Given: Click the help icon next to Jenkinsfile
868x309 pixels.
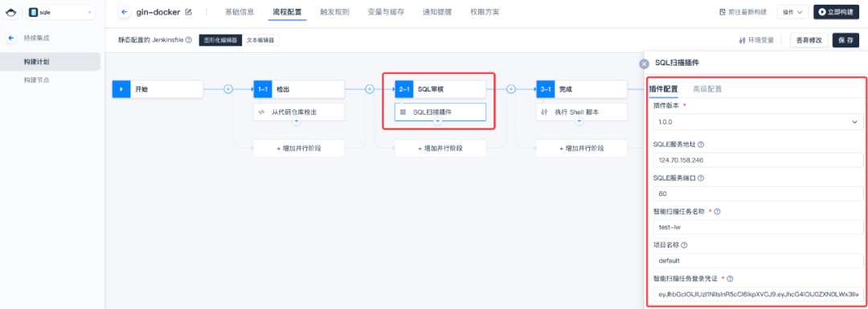Looking at the screenshot, I should click(189, 40).
